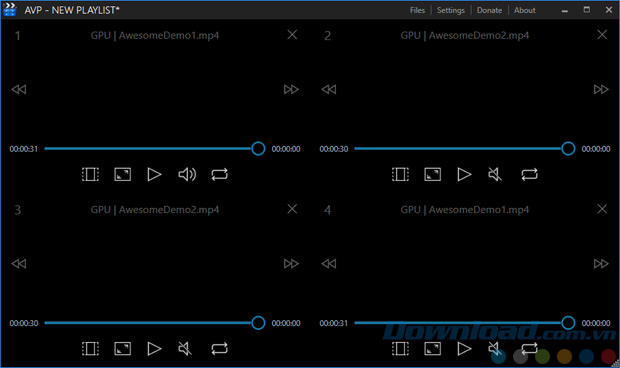Screen dimensions: 620x368
Task: Fast-forward video in player 2
Action: tap(601, 89)
